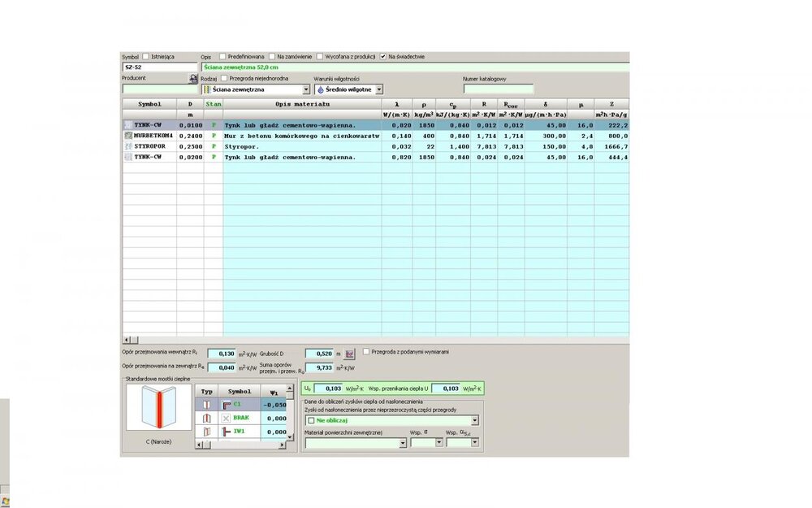Image resolution: width=812 pixels, height=508 pixels.
Task: Click the Opis materiału column header
Action: pos(302,104)
